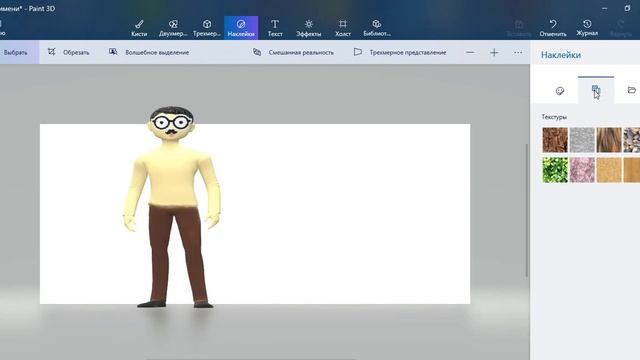Open the Наклейки stickers tool

[241, 28]
